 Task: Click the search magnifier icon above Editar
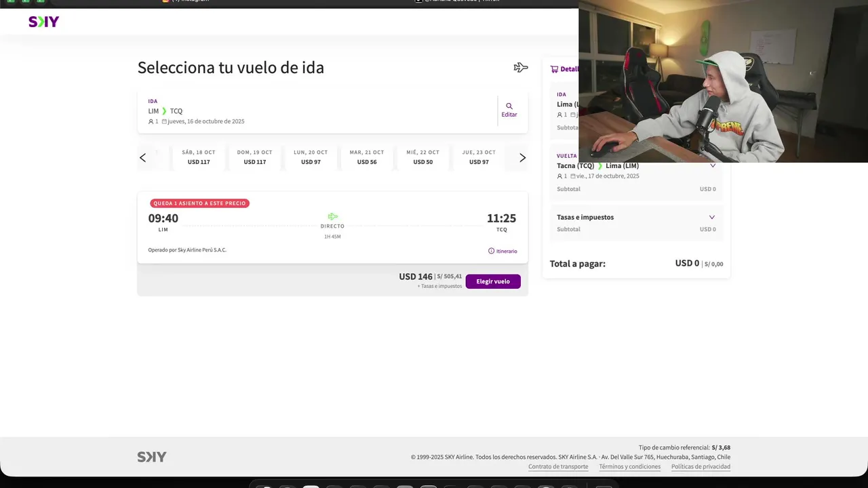click(509, 106)
